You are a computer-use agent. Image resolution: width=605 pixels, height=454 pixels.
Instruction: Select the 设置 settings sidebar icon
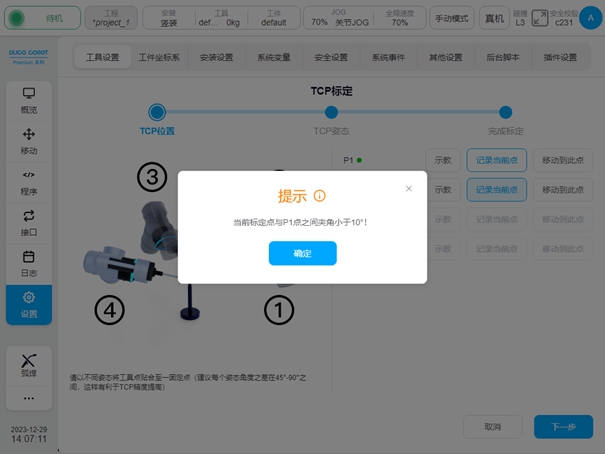(28, 304)
